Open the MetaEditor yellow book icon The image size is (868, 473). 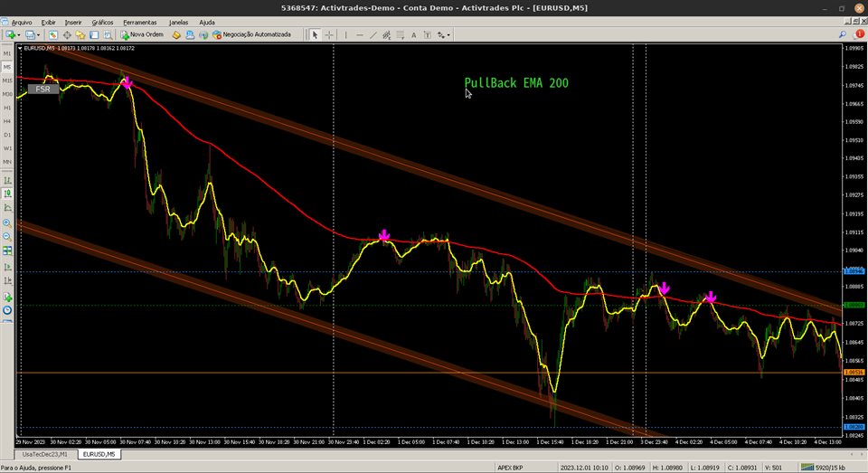click(x=176, y=35)
